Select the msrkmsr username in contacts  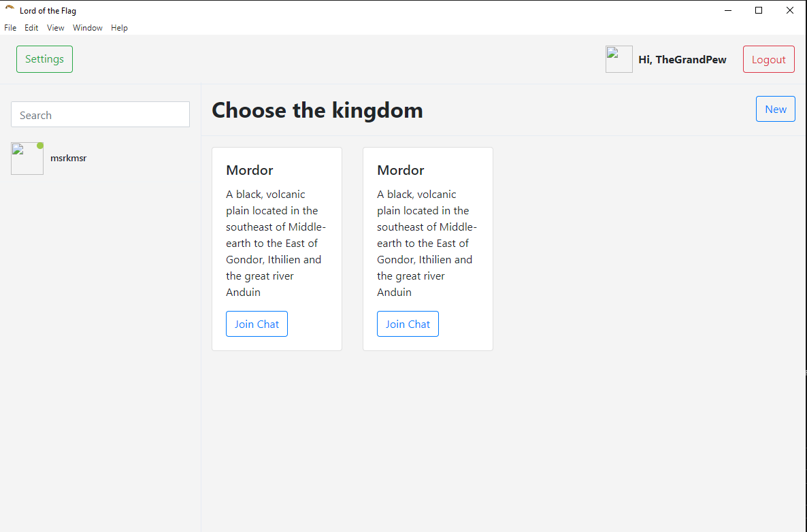(x=68, y=159)
